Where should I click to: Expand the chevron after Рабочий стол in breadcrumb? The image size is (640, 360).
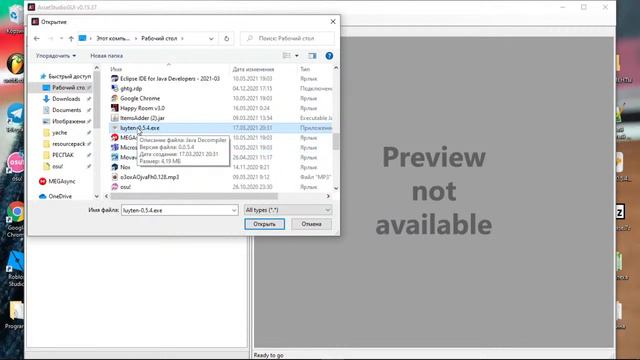[182, 38]
